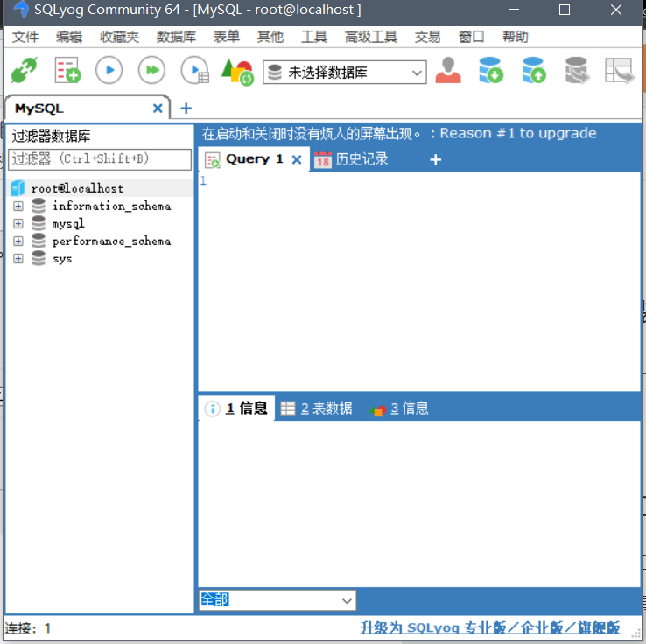Image resolution: width=646 pixels, height=644 pixels.
Task: Click the information_schema database icon
Action: pos(39,206)
